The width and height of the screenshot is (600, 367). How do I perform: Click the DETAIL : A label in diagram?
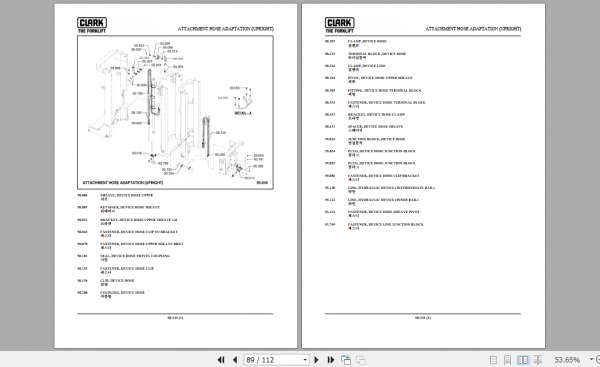pos(243,113)
